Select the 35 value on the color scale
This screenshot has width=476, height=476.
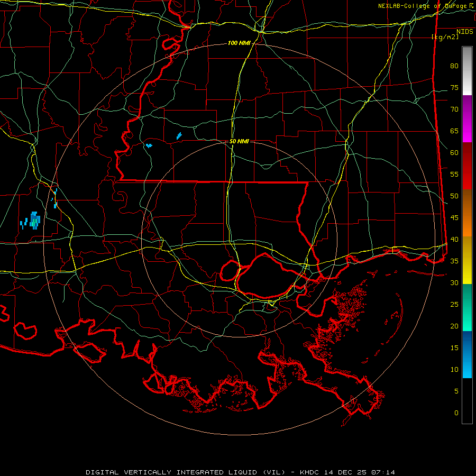pos(454,261)
